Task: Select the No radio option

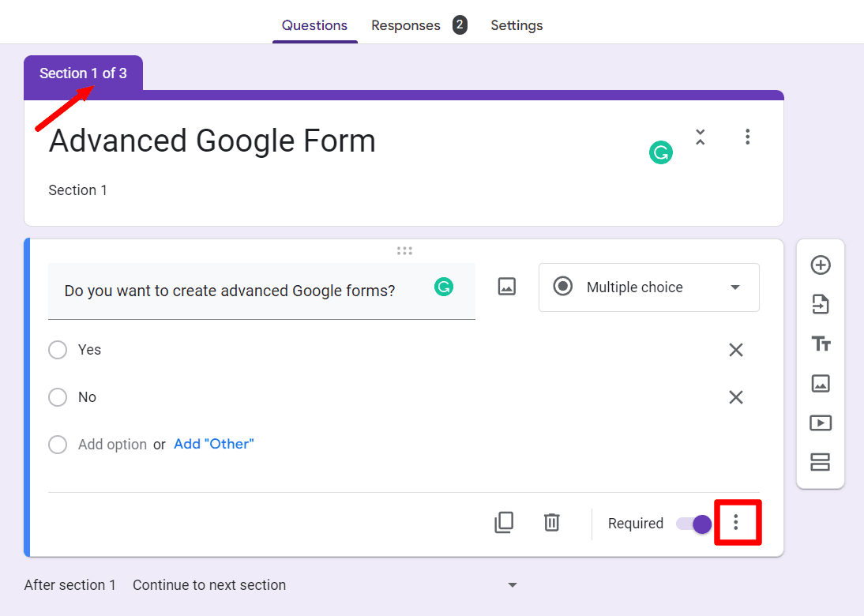Action: click(58, 397)
